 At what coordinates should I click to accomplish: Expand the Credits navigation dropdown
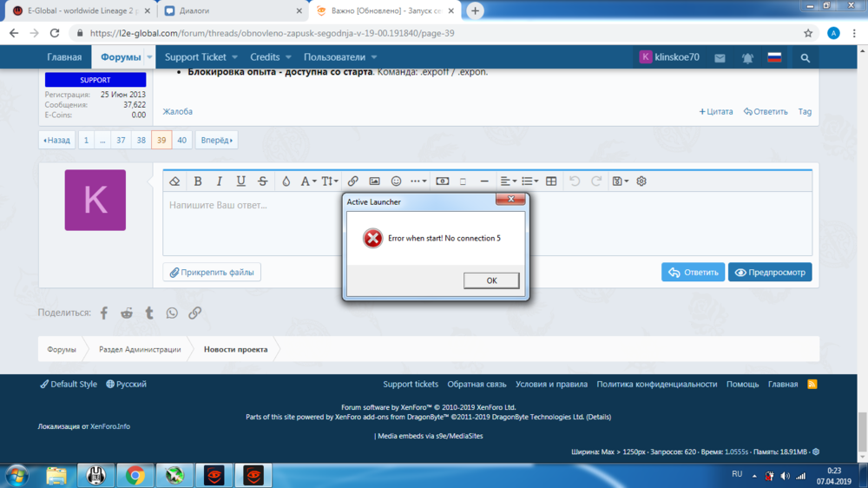pos(271,57)
